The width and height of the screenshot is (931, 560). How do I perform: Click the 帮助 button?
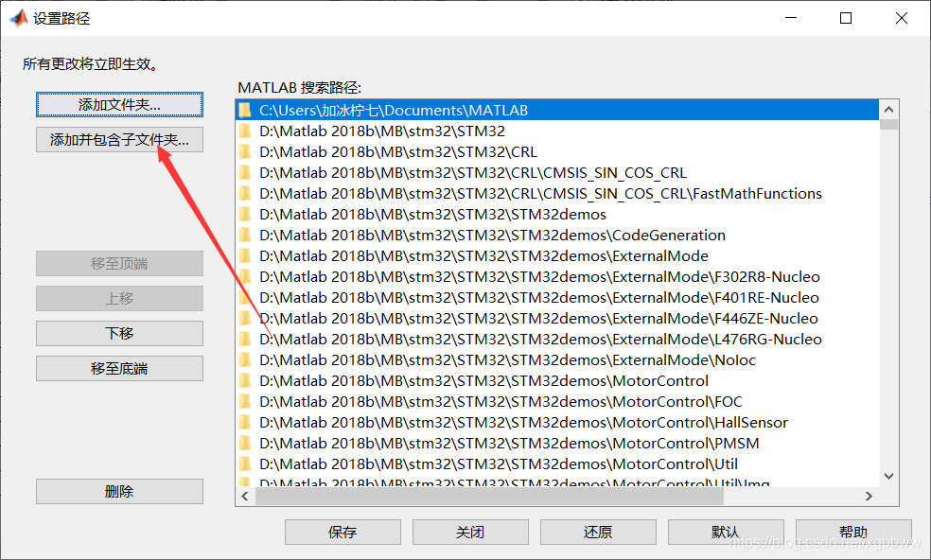(x=853, y=532)
